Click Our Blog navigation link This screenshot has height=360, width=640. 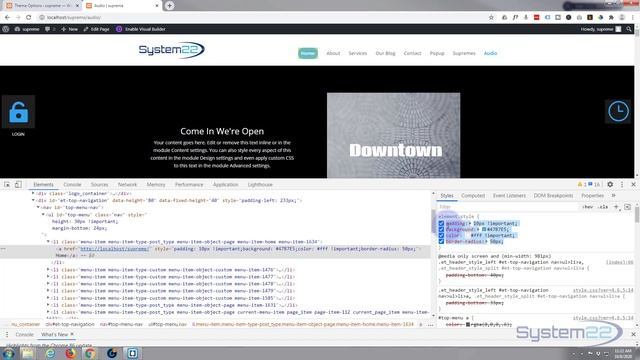coord(385,53)
